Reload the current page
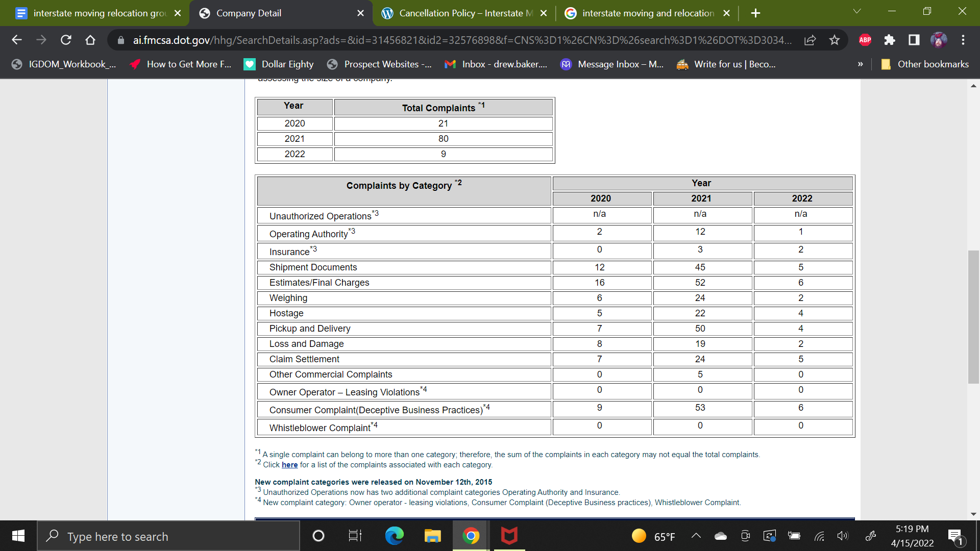This screenshot has height=551, width=980. pyautogui.click(x=66, y=40)
